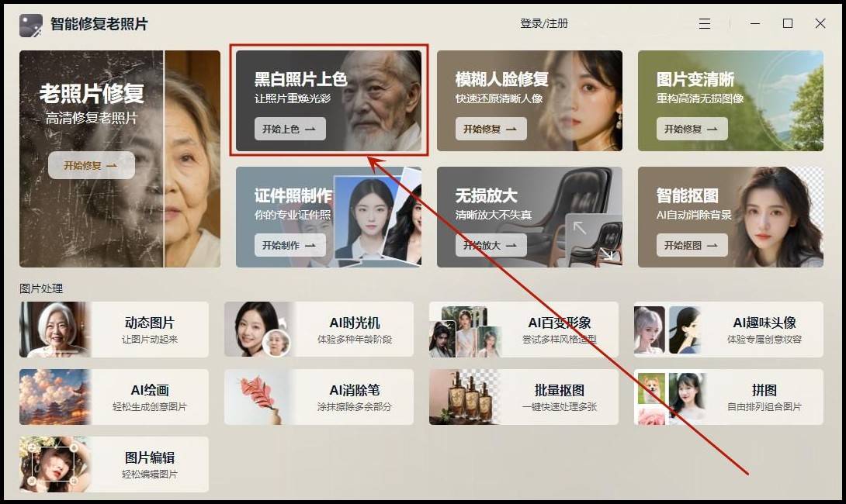This screenshot has width=846, height=504.
Task: Click 开始修复 under 模糊人脸修复
Action: click(491, 129)
